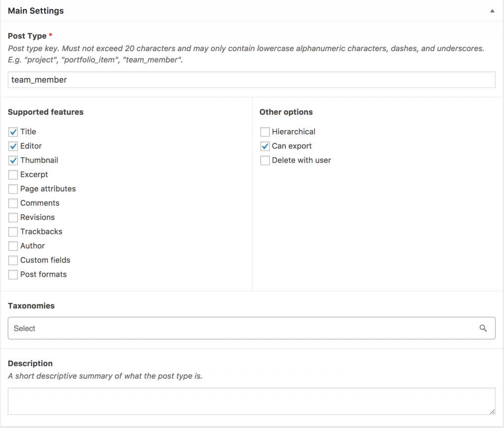Enable the Excerpt checkbox
Image resolution: width=504 pixels, height=428 pixels.
(13, 175)
